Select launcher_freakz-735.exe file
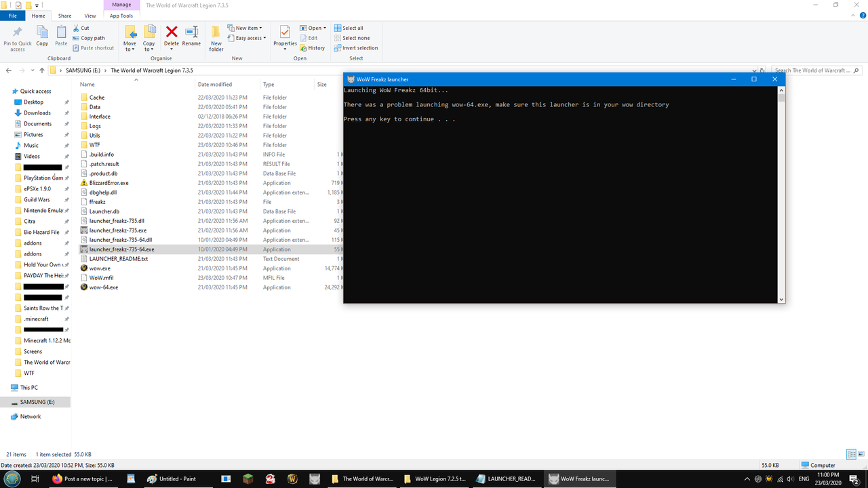This screenshot has width=868, height=488. pos(117,230)
